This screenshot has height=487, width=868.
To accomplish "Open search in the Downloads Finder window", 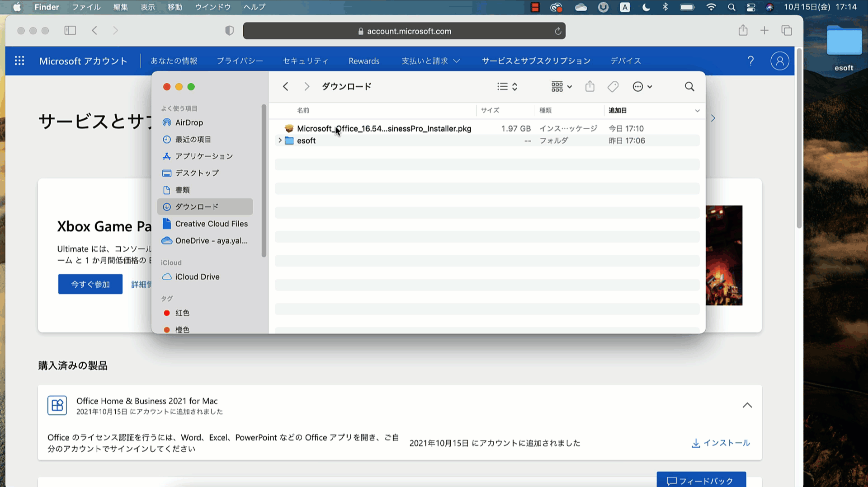I will [x=689, y=86].
